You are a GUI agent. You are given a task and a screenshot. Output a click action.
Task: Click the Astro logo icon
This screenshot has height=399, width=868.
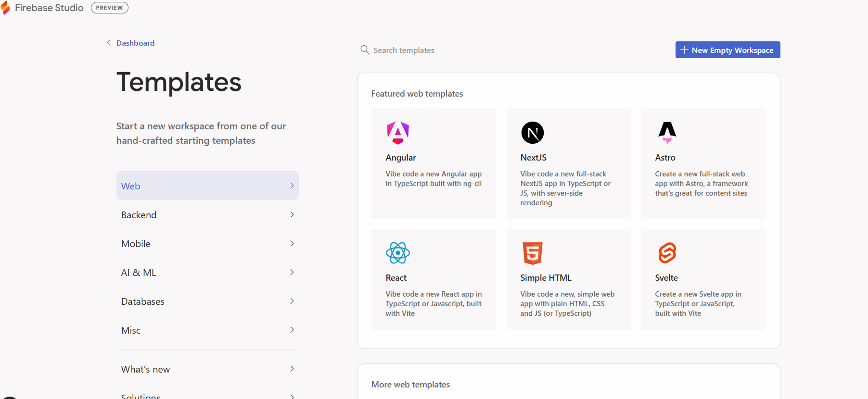pos(667,133)
